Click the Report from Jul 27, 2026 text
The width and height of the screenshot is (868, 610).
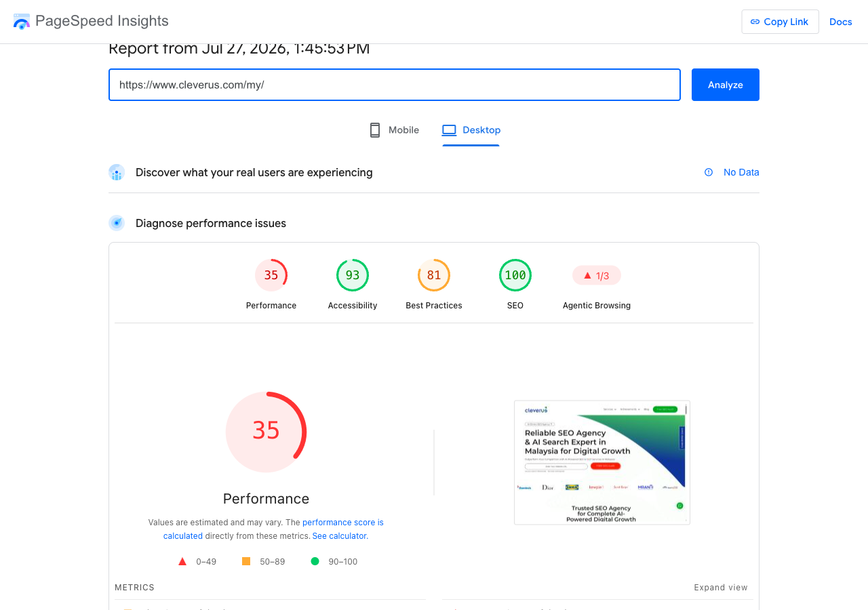click(x=239, y=49)
